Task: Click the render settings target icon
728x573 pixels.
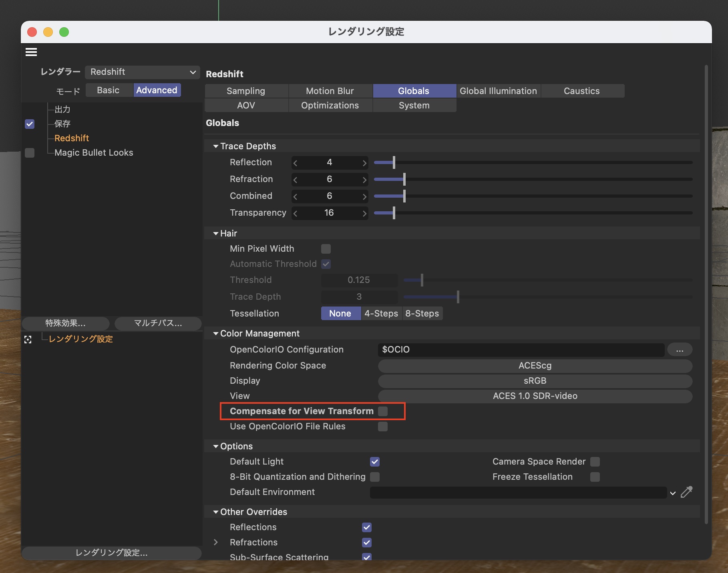Action: pos(28,340)
